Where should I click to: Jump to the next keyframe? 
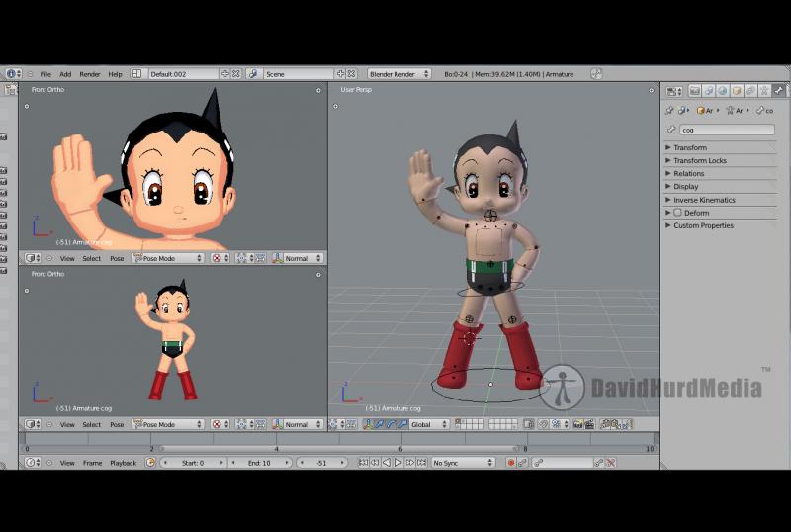point(409,463)
